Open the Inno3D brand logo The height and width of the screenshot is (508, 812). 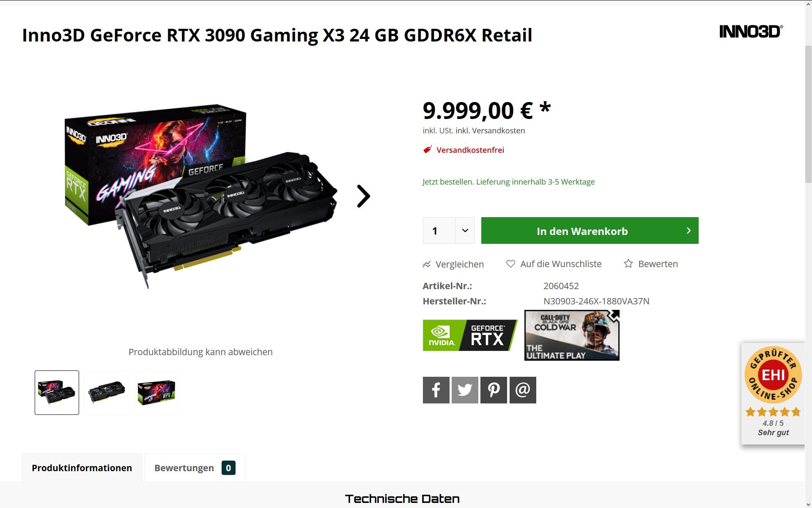point(751,32)
